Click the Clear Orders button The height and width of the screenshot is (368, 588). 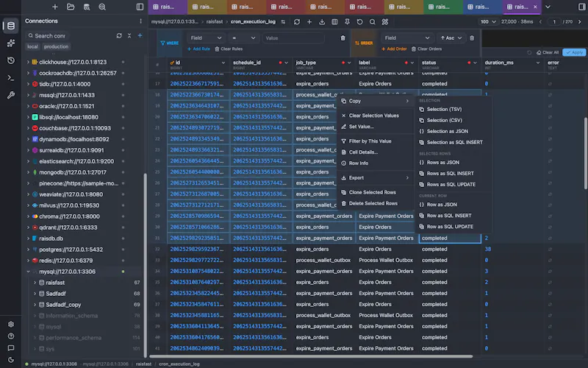[x=426, y=49]
